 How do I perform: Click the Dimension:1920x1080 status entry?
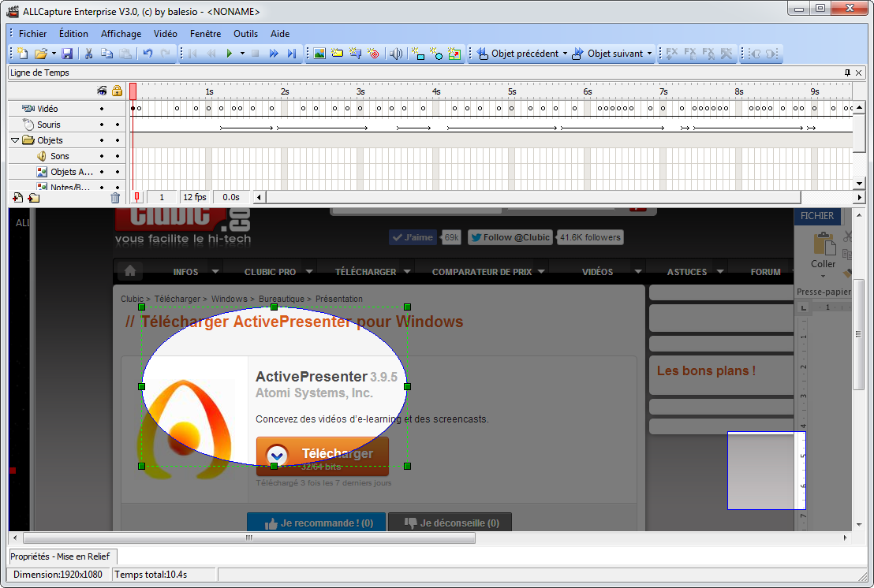(x=58, y=574)
